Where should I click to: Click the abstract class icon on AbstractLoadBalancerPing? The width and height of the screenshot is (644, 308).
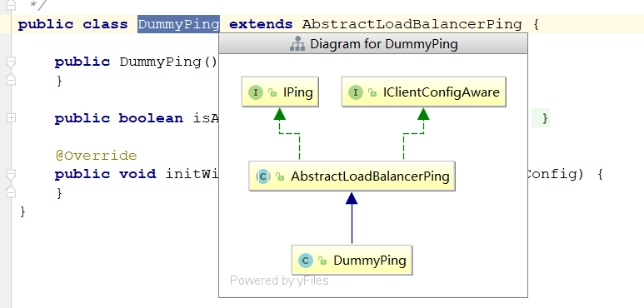point(263,176)
